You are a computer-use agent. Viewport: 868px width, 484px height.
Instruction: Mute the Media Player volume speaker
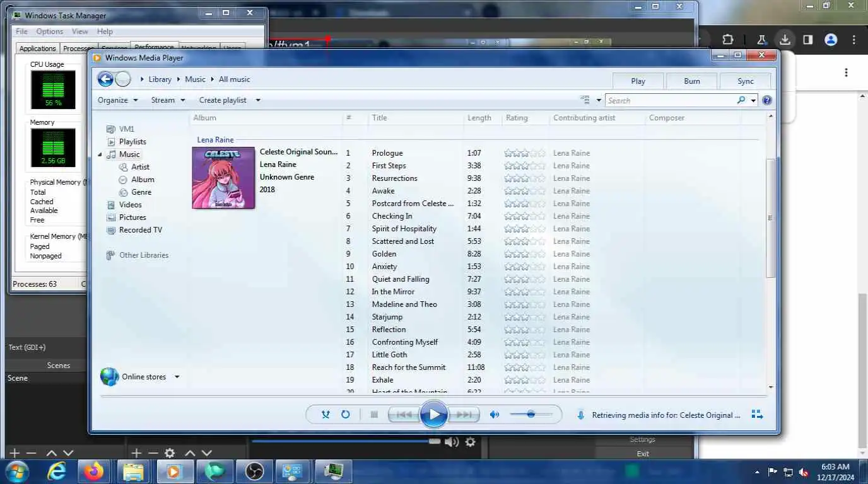[495, 415]
